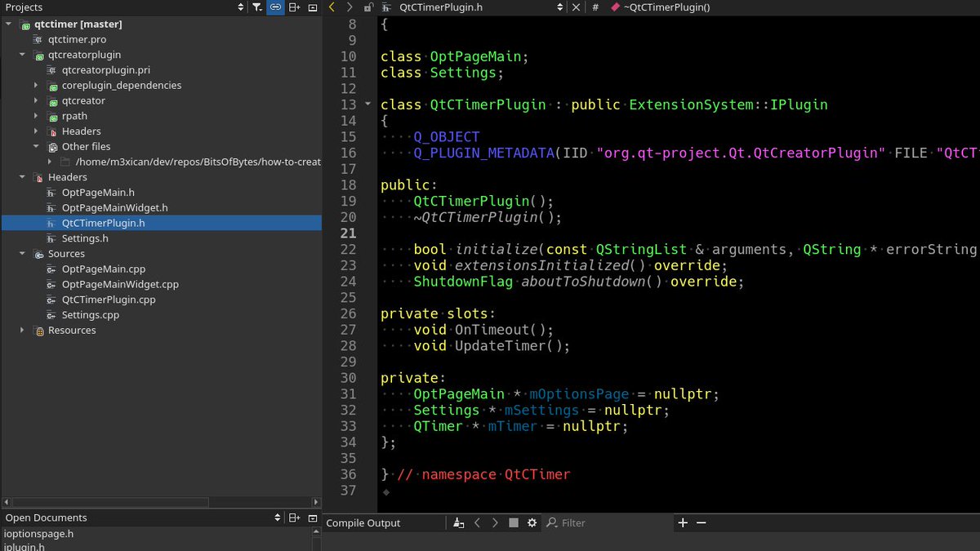Open Compile Output settings gear
This screenshot has height=551, width=980.
click(532, 523)
